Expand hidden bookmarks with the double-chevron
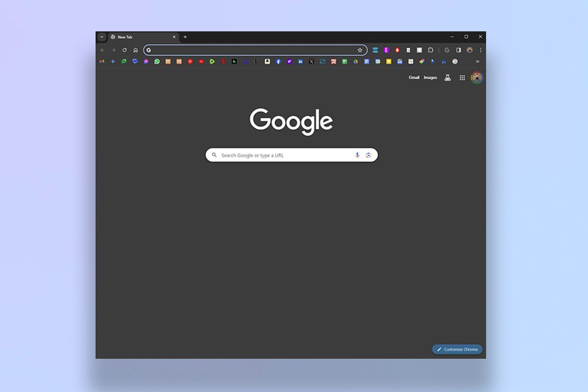 coord(478,62)
